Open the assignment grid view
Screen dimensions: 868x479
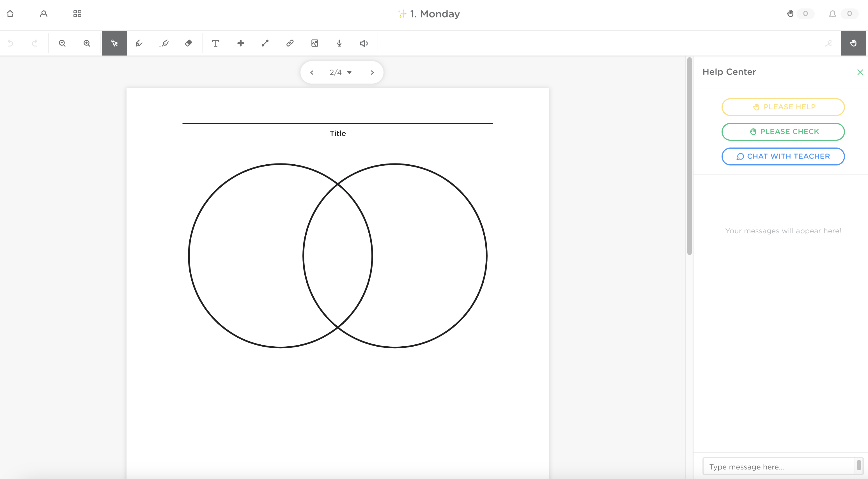point(77,13)
